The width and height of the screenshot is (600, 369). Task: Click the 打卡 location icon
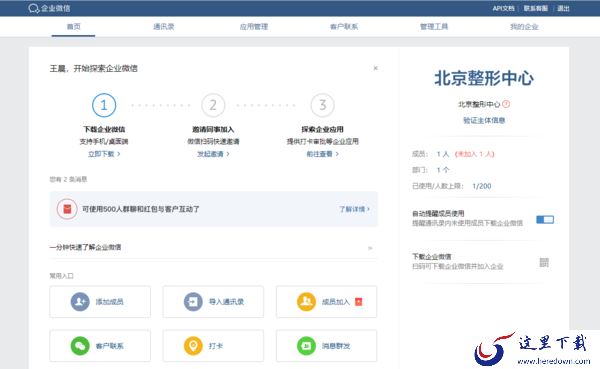[x=193, y=346]
